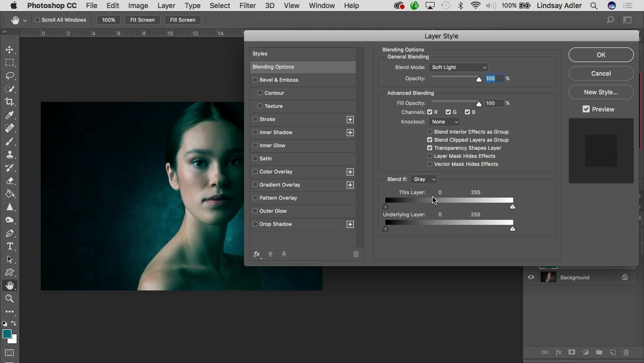Click the Opacity value field
The width and height of the screenshot is (644, 363).
point(494,78)
